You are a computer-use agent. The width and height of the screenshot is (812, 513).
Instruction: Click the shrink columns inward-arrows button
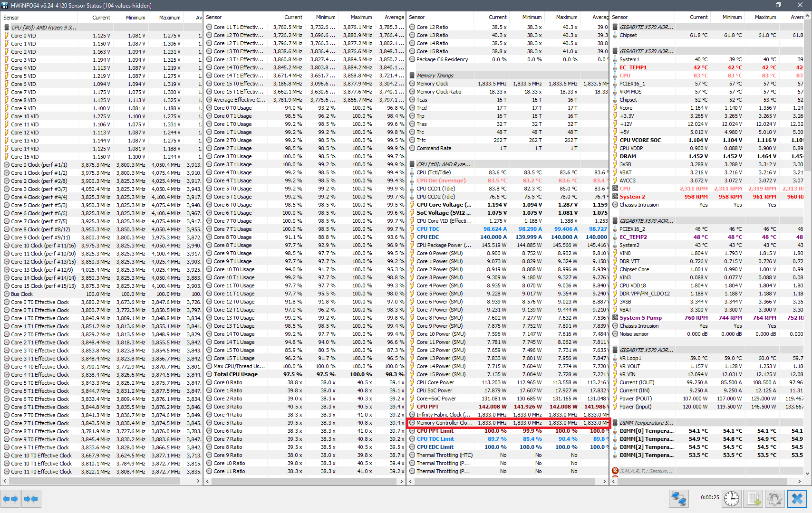[x=31, y=499]
